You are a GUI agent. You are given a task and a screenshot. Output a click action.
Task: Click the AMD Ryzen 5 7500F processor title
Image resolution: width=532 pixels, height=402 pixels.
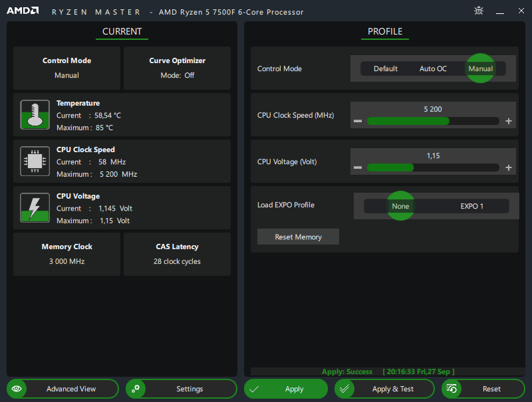(231, 12)
